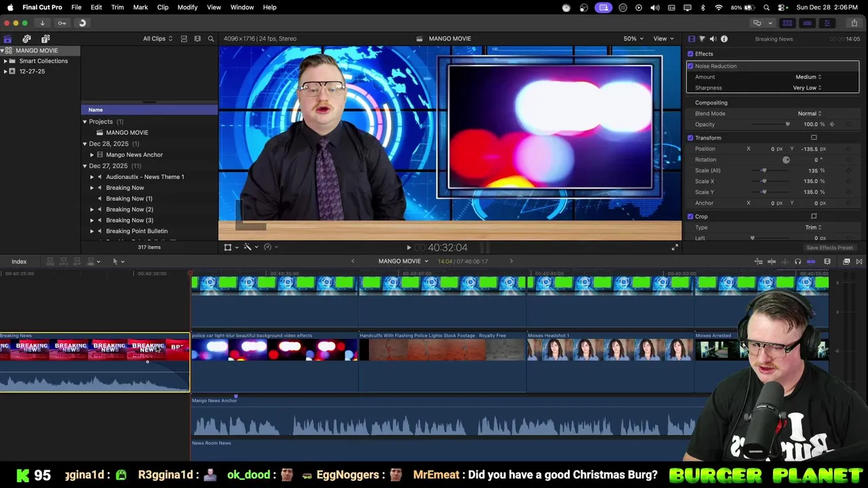Open clip appearance and filtering options
Viewport: 868px width, 488px height.
click(x=197, y=39)
